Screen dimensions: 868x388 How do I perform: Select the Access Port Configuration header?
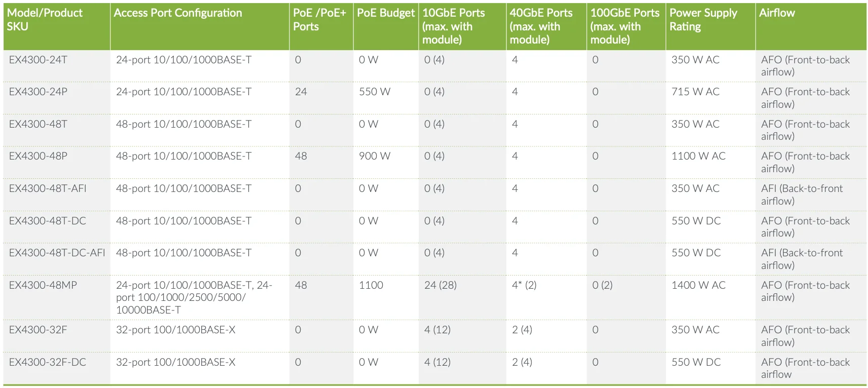[177, 13]
